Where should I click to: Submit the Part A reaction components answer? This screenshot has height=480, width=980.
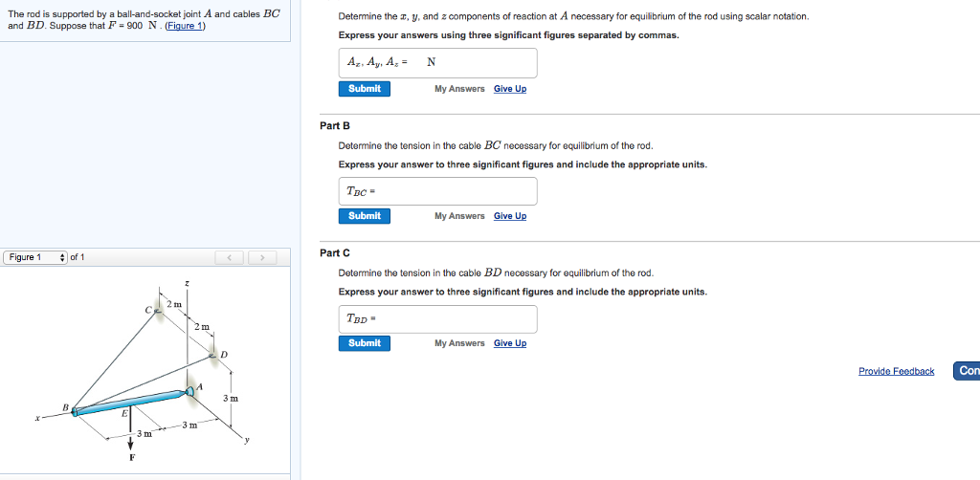coord(365,89)
